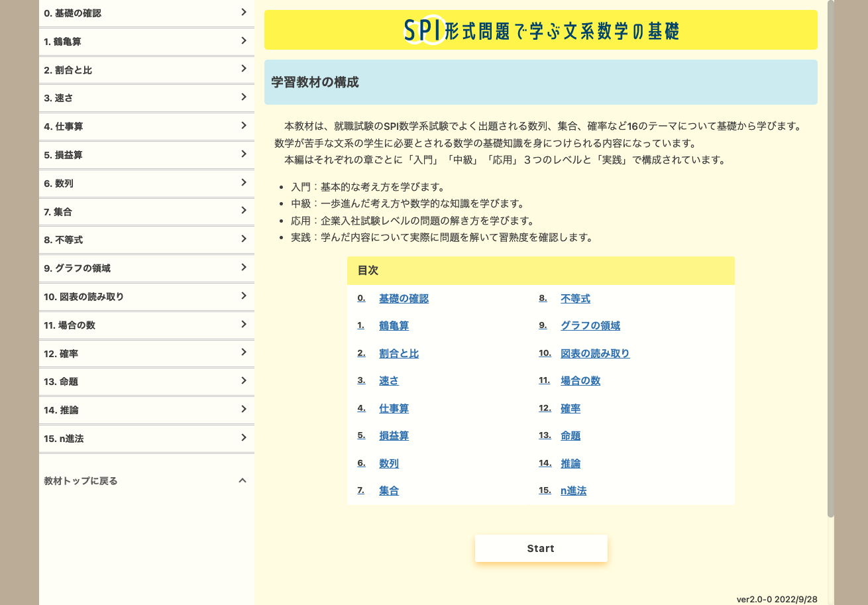Click number link 14. in table of contents
This screenshot has width=868, height=605.
click(x=545, y=463)
